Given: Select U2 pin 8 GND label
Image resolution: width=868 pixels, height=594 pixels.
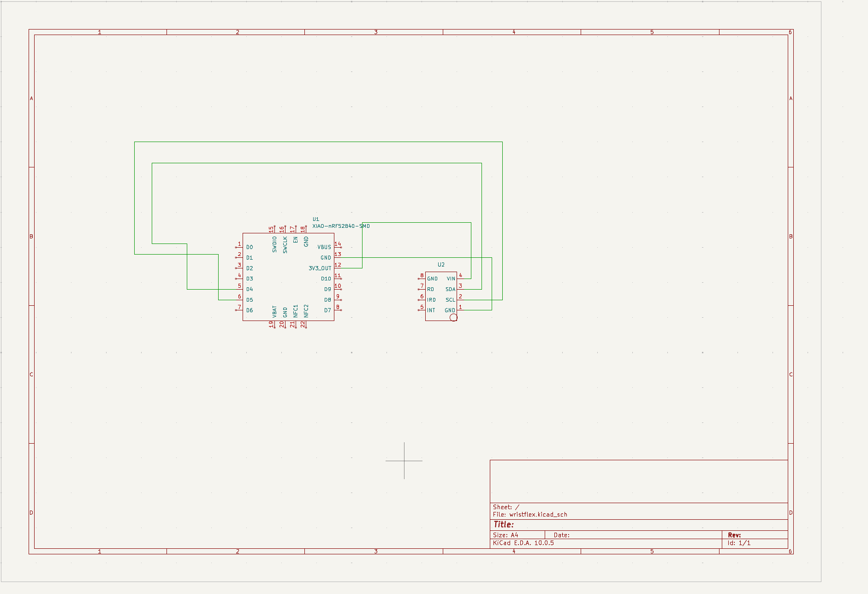Looking at the screenshot, I should click(432, 279).
